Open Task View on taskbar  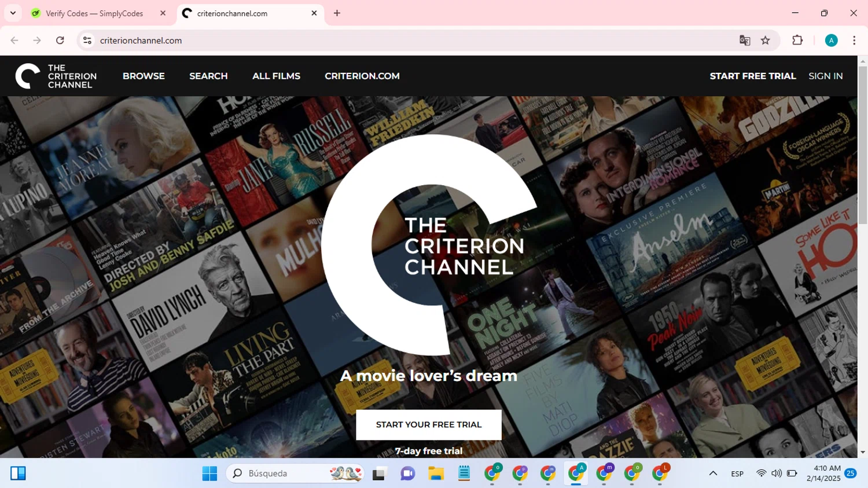tap(380, 474)
